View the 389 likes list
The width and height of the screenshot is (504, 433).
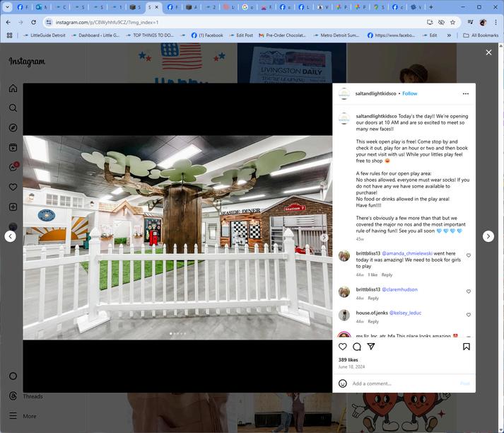pyautogui.click(x=348, y=360)
